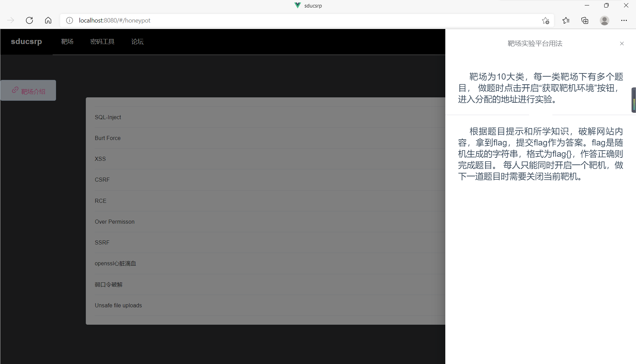Minimize the browser window

pyautogui.click(x=587, y=5)
